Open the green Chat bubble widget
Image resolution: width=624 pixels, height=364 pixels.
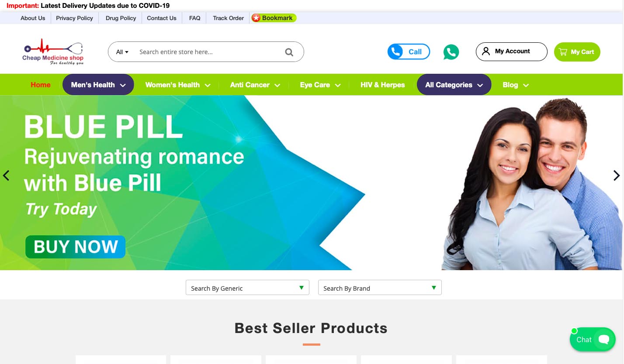593,339
